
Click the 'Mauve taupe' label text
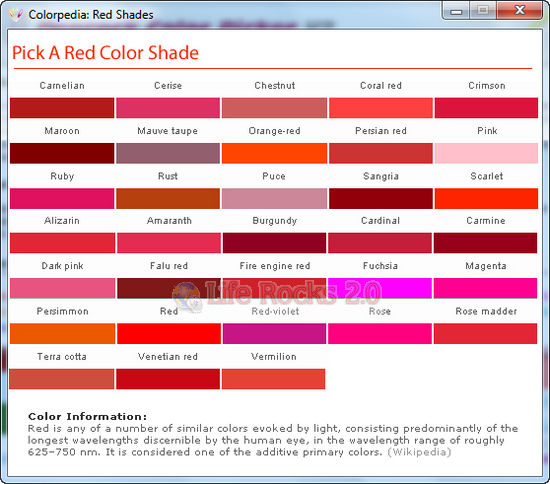click(168, 131)
